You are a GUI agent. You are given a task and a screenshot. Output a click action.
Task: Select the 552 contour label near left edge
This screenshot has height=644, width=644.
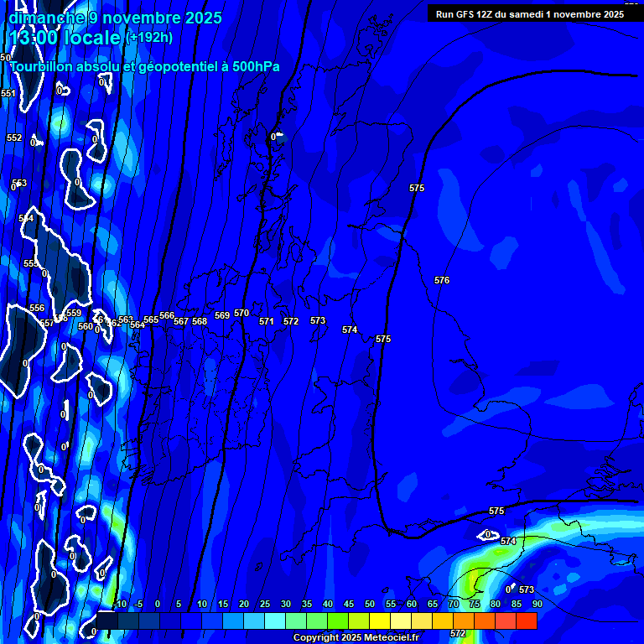click(x=14, y=138)
